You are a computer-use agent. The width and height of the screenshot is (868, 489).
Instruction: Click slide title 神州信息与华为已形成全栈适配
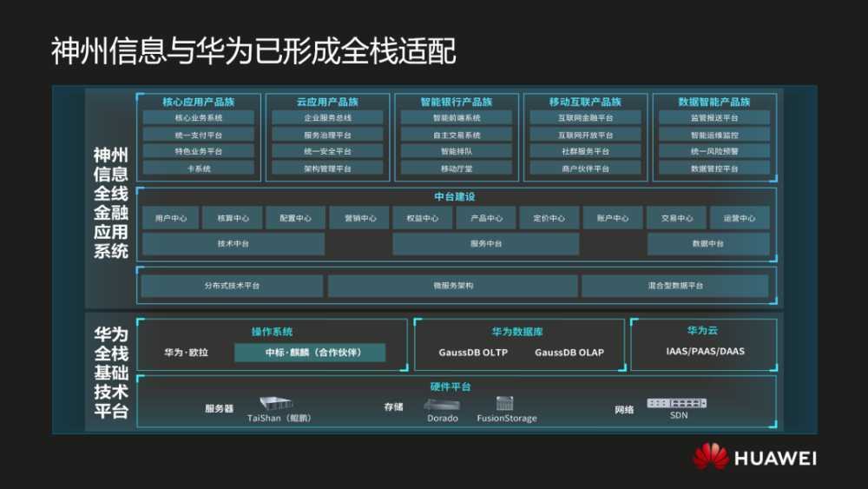253,51
